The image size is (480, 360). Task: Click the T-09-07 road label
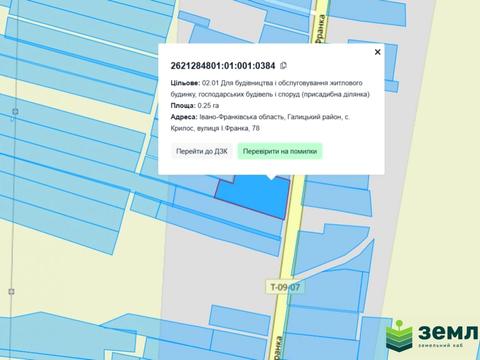tap(285, 287)
